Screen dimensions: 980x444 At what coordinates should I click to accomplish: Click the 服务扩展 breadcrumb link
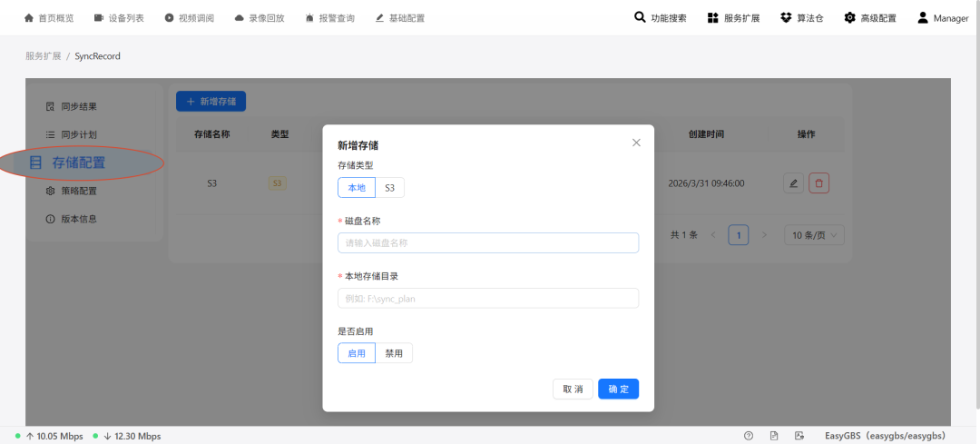tap(44, 56)
